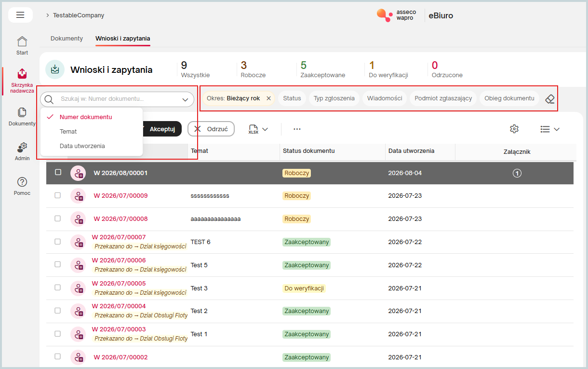
Task: Switch to Dokumenty tab
Action: point(67,39)
